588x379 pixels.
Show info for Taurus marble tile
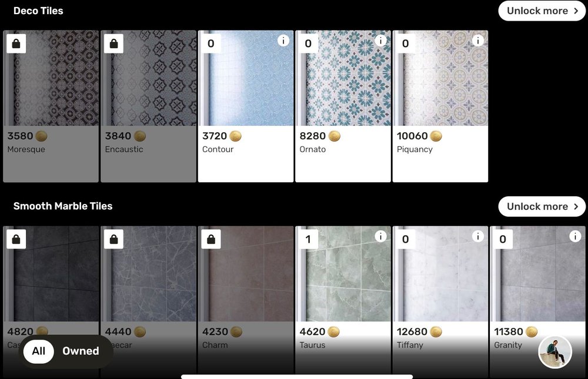pos(380,236)
